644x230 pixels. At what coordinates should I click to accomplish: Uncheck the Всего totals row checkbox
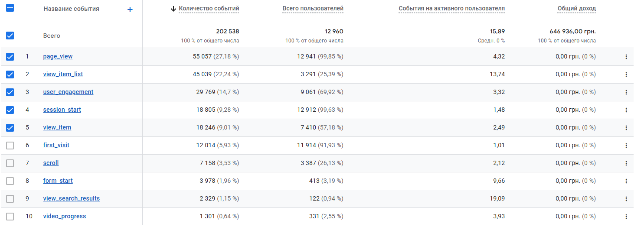pos(10,36)
